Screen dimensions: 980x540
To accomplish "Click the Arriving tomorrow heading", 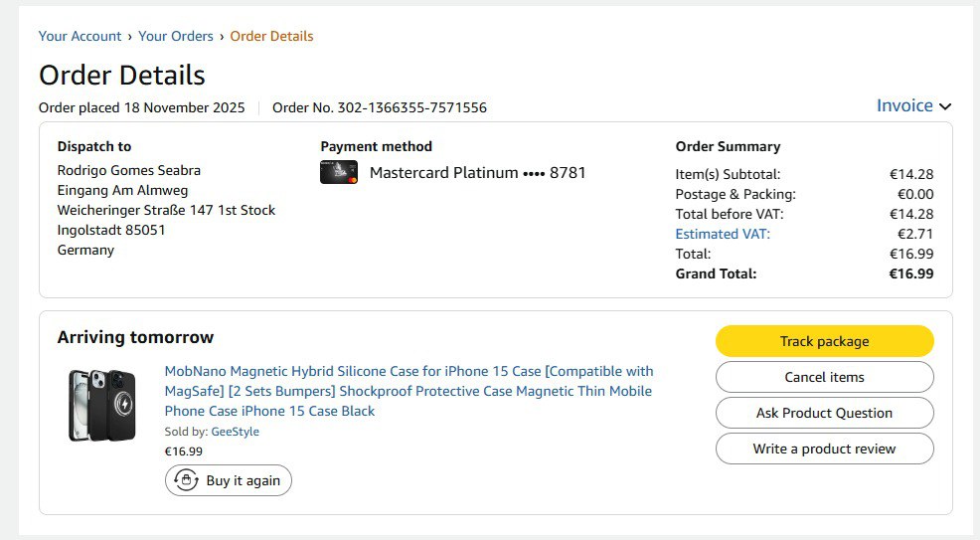I will pos(135,337).
